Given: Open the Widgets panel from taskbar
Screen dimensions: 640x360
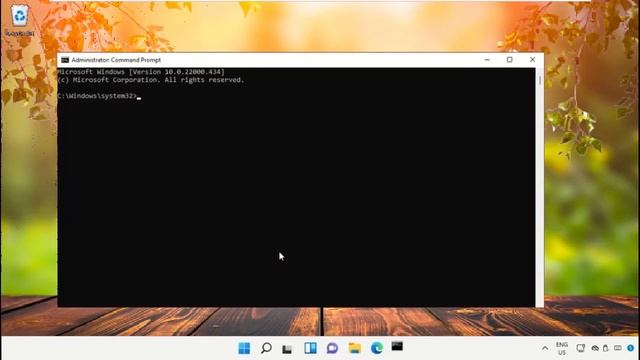Looking at the screenshot, I should point(310,348).
